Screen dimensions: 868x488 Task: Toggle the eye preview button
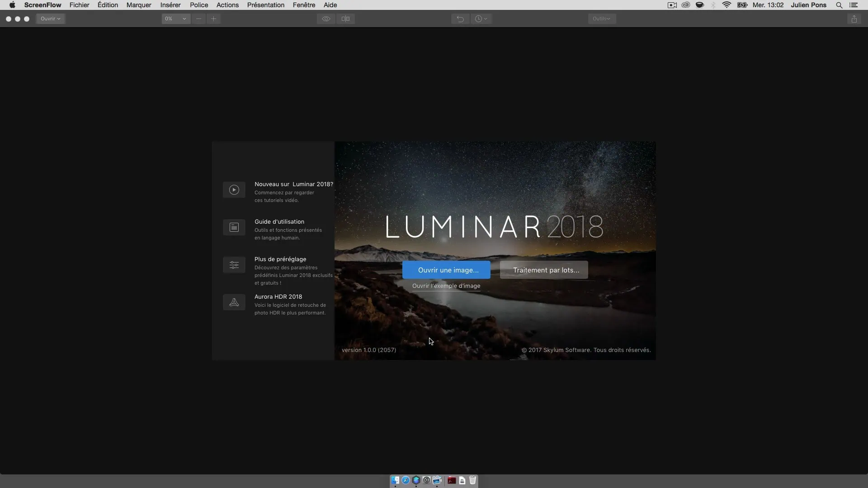(x=326, y=19)
